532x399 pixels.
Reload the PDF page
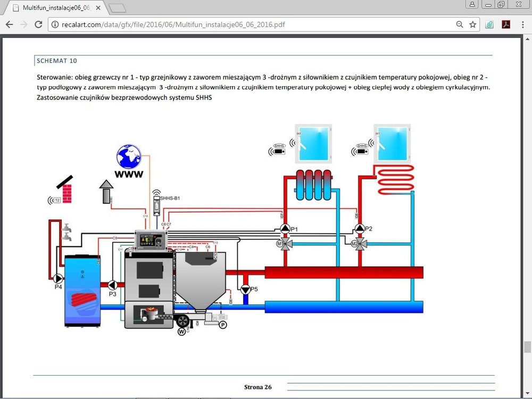38,24
